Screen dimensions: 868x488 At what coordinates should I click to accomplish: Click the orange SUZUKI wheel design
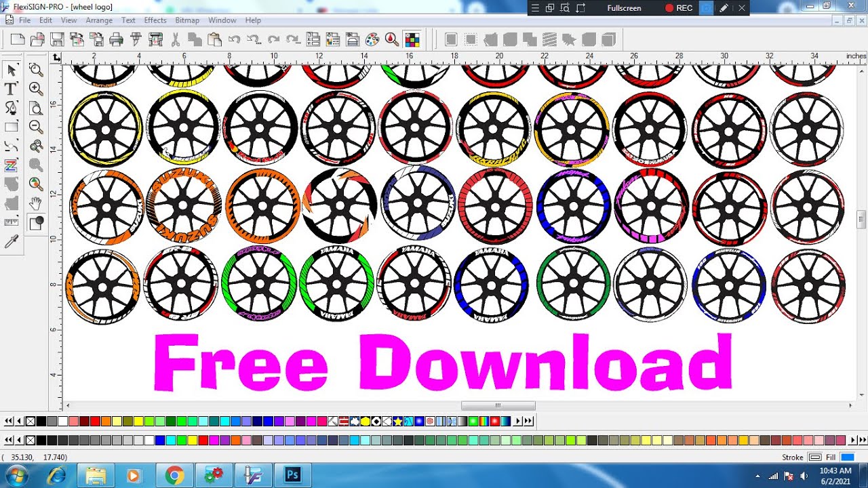click(x=184, y=204)
